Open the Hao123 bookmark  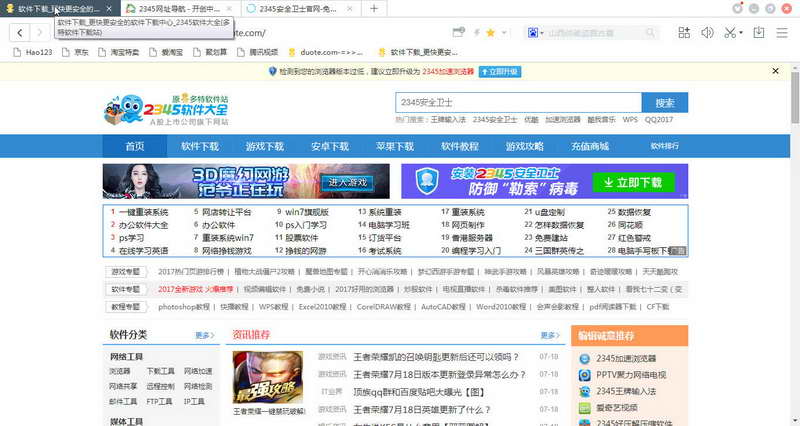click(33, 52)
